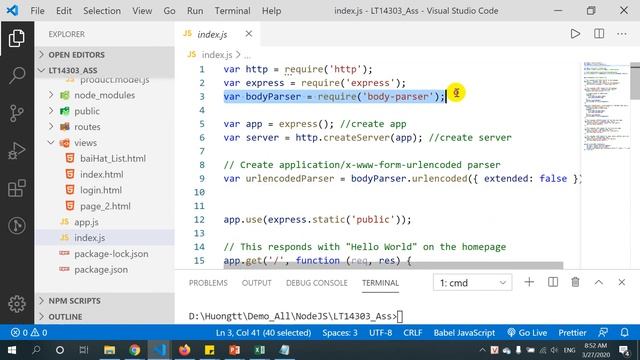Open the Manage gear settings
Image resolution: width=640 pixels, height=360 pixels.
(x=17, y=304)
